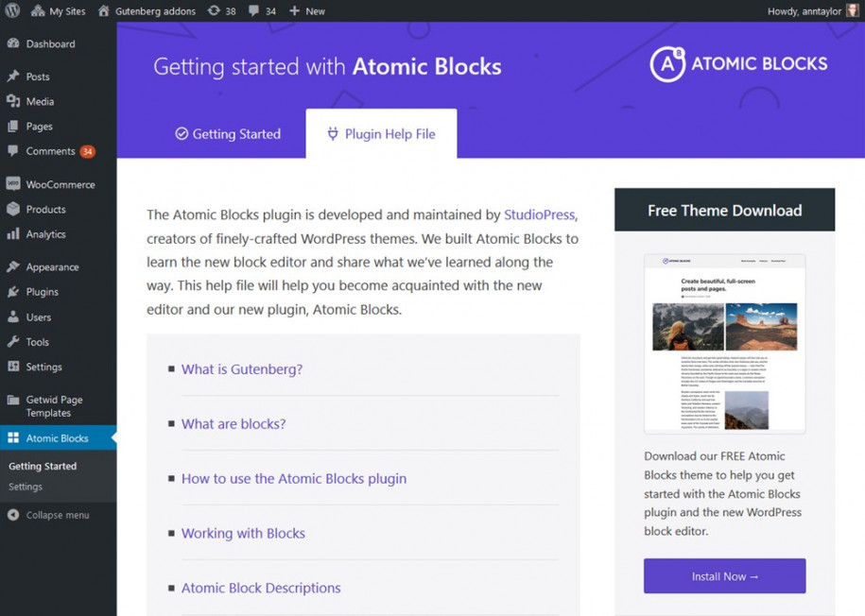Open the StudioPress link
The width and height of the screenshot is (865, 616).
(x=539, y=214)
